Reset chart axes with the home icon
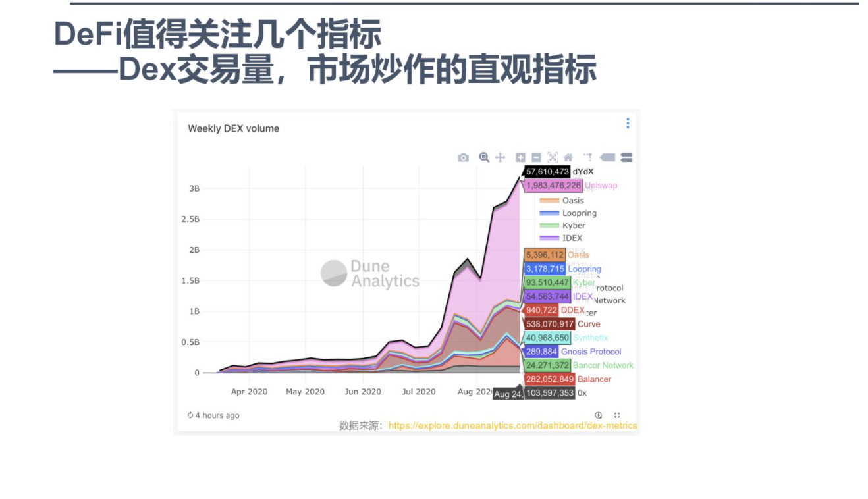Image resolution: width=868 pixels, height=499 pixels. [568, 157]
